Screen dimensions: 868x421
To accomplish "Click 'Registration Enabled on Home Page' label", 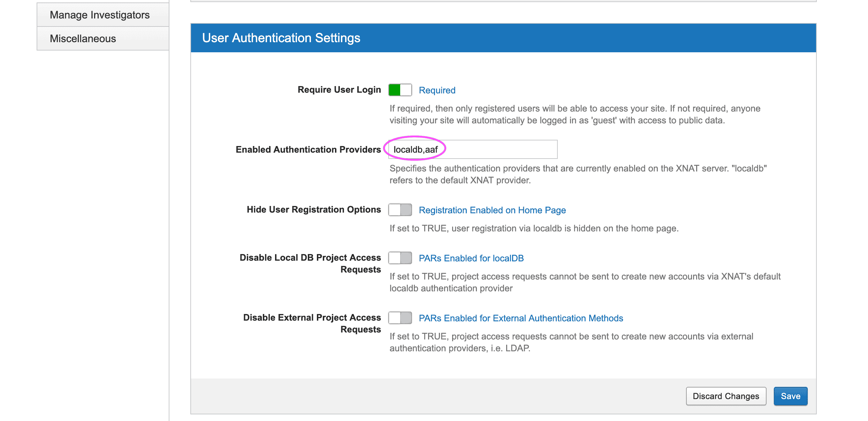I will [x=492, y=210].
